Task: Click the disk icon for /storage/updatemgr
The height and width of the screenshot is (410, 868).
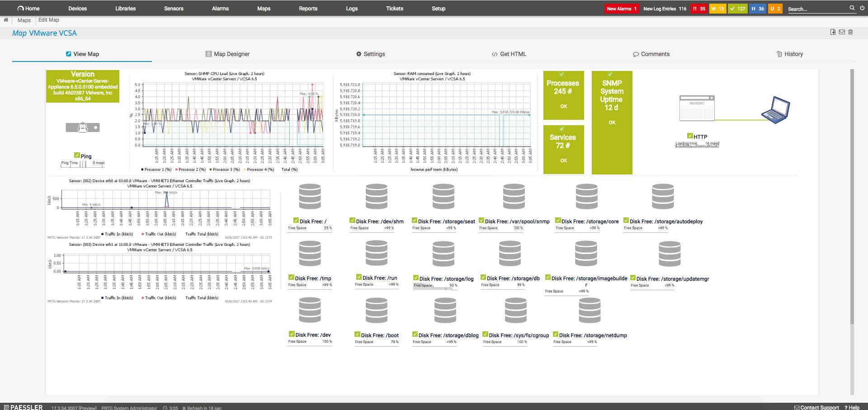Action: point(670,254)
